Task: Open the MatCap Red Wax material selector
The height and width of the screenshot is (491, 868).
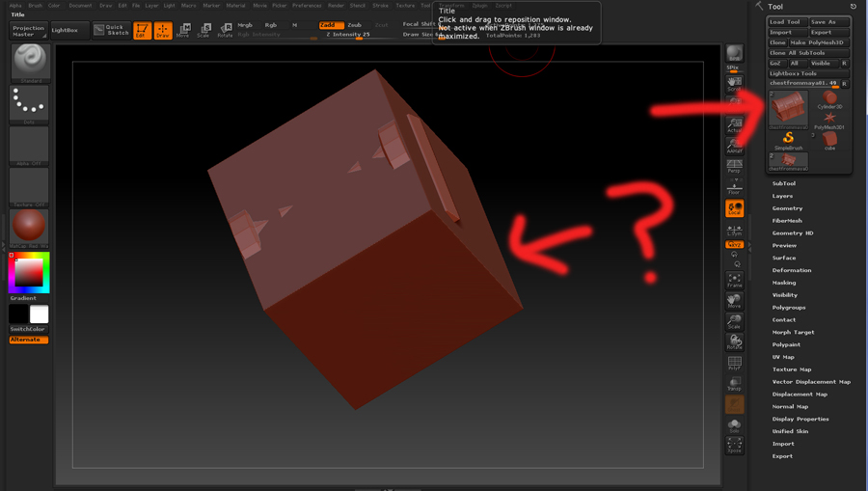Action: pyautogui.click(x=29, y=229)
